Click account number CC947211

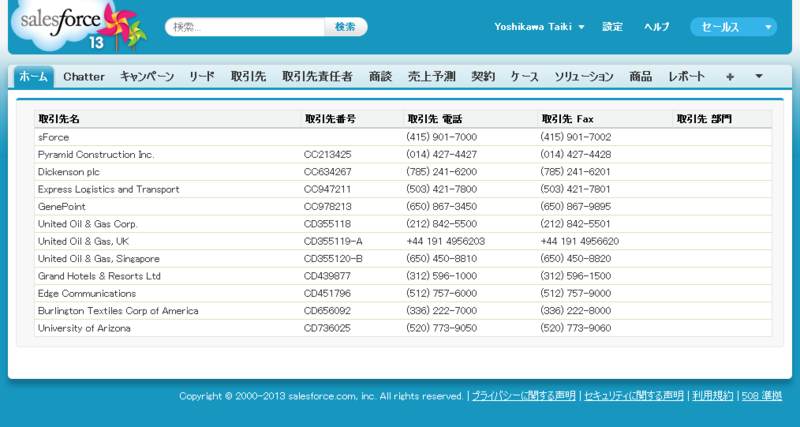[x=328, y=189]
